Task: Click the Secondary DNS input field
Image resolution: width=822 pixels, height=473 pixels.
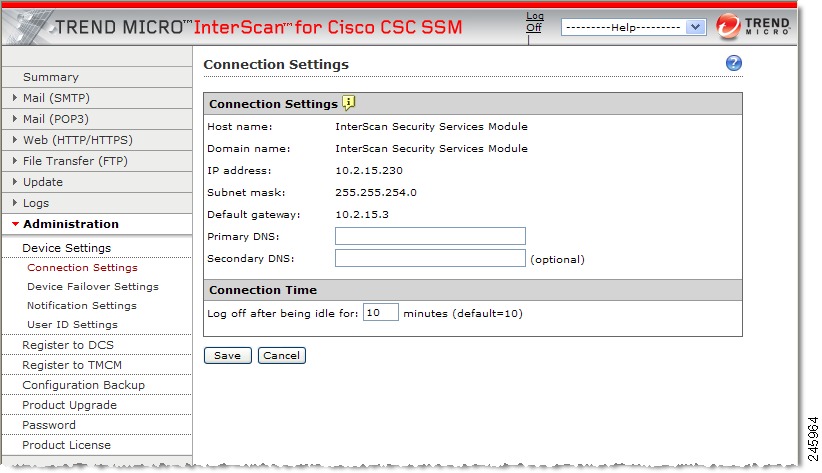Action: coord(430,258)
